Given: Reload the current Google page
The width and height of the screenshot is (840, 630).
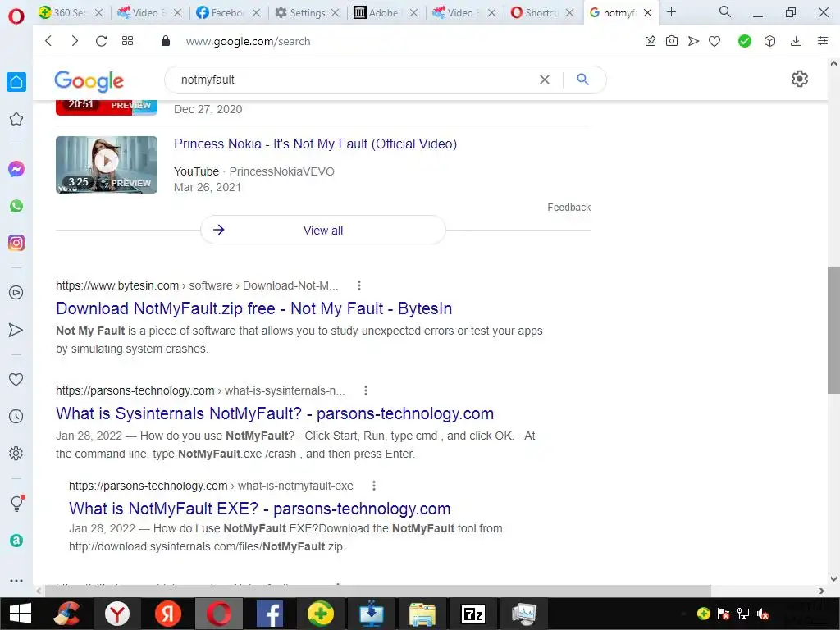Looking at the screenshot, I should [101, 41].
